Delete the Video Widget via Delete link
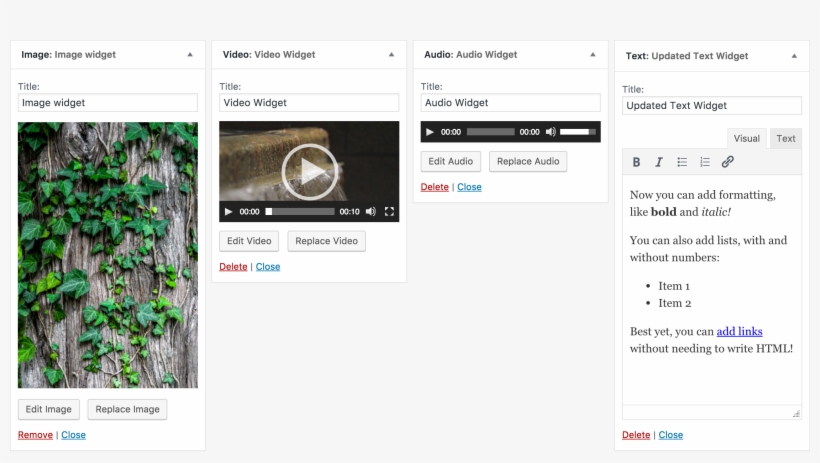Viewport: 820px width, 463px height. click(233, 267)
